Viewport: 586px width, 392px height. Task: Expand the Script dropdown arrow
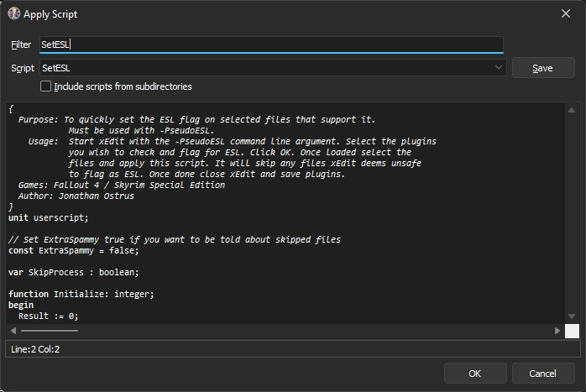[499, 68]
